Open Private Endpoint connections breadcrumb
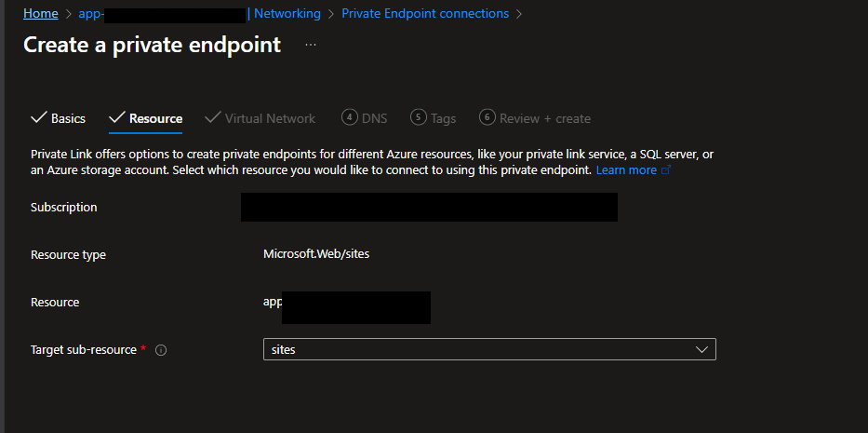 tap(424, 13)
